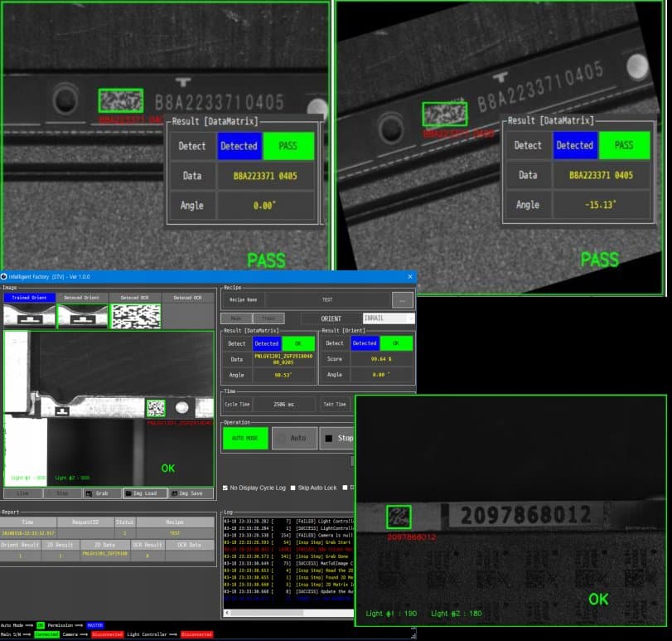The width and height of the screenshot is (672, 641).
Task: Click the large 2097868012 serial number
Action: 526,515
